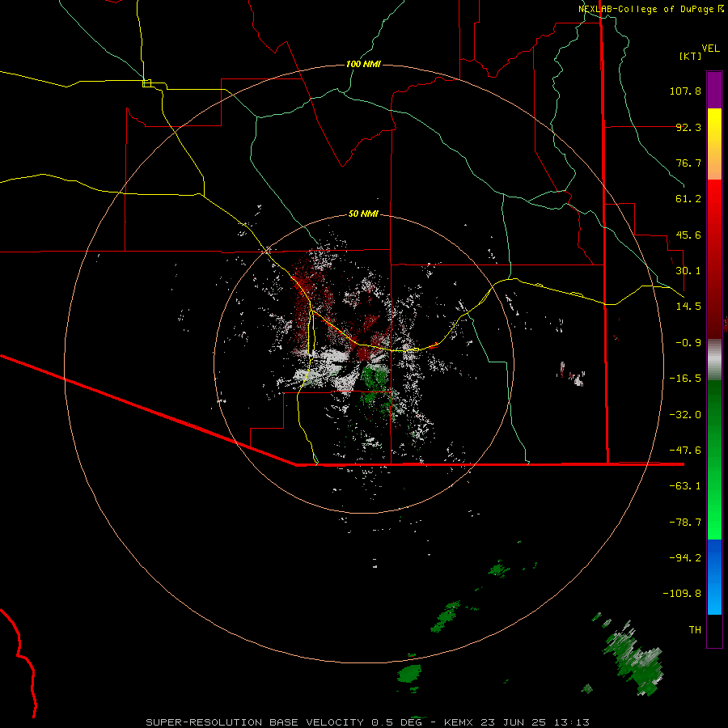The image size is (728, 728).
Task: Select the -109.8 legend value
Action: pos(682,594)
